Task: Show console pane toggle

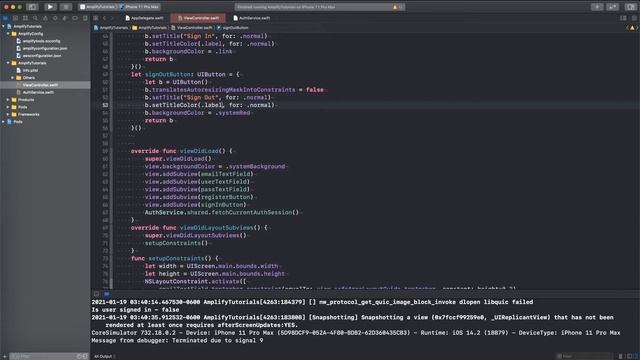Action: [x=636, y=356]
